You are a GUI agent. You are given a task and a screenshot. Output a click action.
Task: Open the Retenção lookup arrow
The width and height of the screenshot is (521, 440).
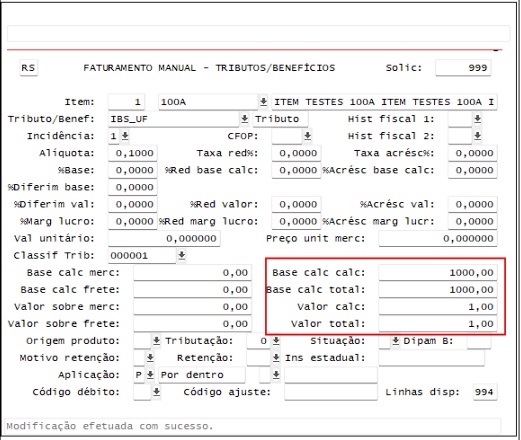point(276,358)
